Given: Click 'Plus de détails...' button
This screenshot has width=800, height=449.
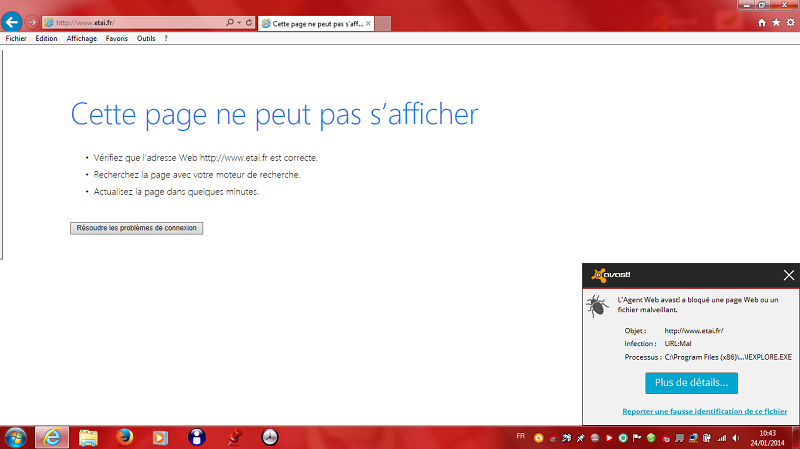Looking at the screenshot, I should click(x=691, y=383).
